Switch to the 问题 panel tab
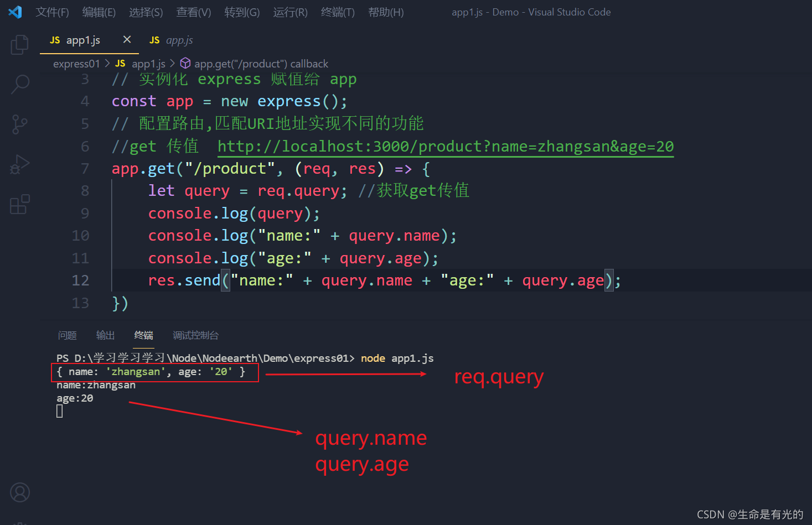The width and height of the screenshot is (812, 525). click(x=67, y=335)
